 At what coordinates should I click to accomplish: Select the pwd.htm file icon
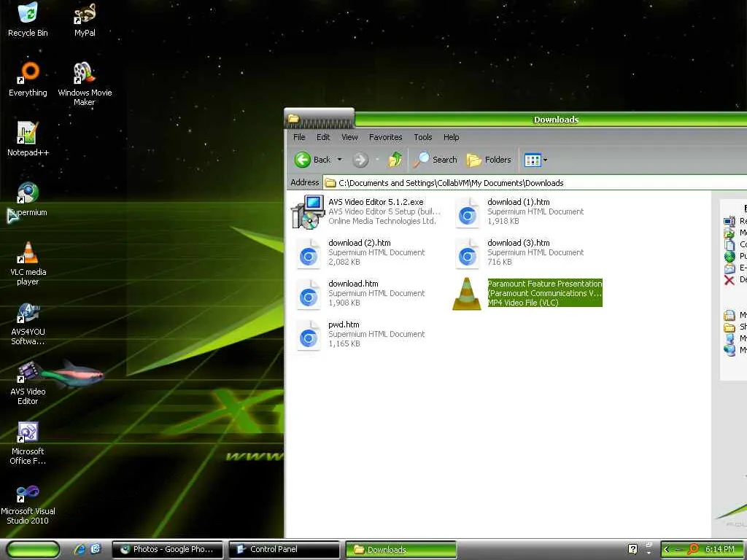(x=309, y=337)
